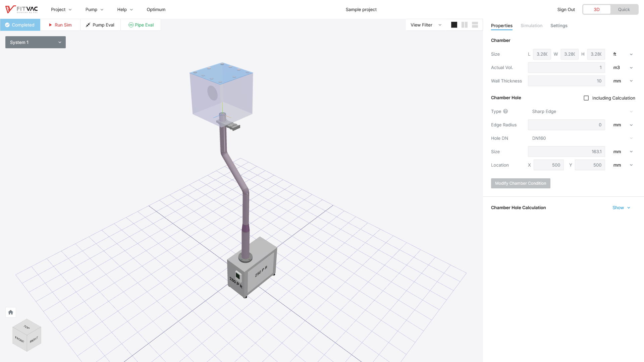
Task: Click the Home view reset icon
Action: click(x=11, y=312)
